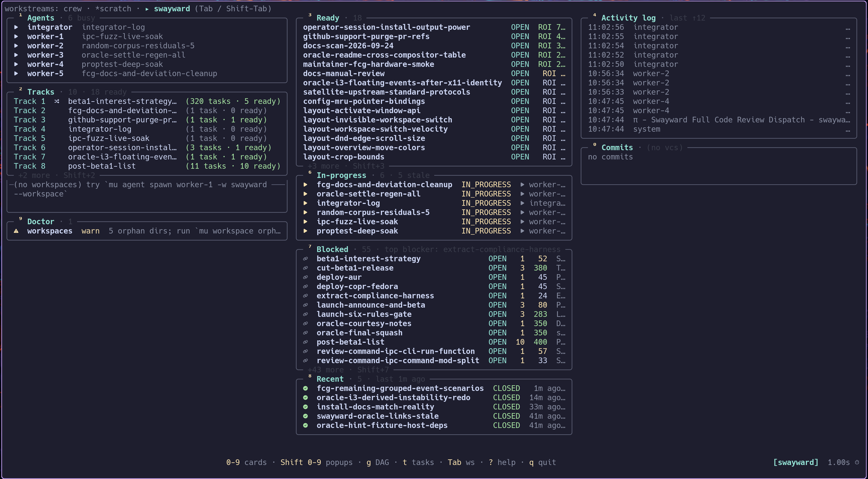Screen dimensions: 868x479
Task: Click link icon beside beta1-interest-strategy
Action: point(305,259)
